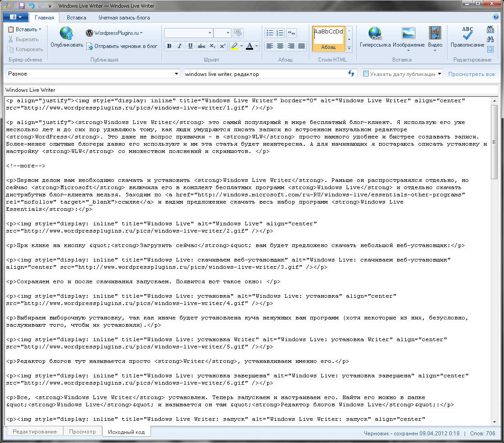
Task: Click the clear formatting icon
Action: tap(238, 33)
